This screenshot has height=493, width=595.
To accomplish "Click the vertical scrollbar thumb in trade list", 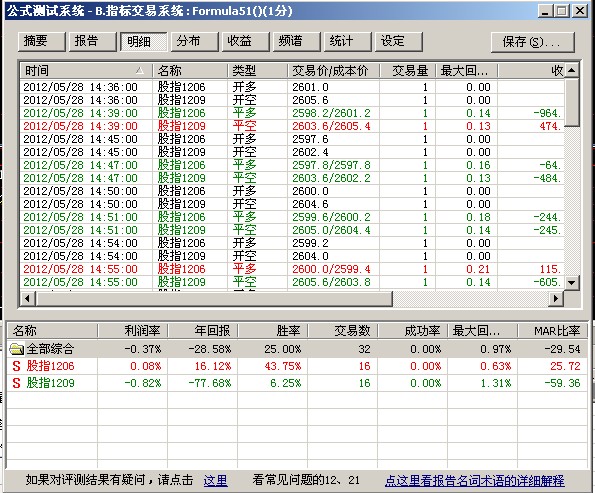I will click(x=571, y=102).
